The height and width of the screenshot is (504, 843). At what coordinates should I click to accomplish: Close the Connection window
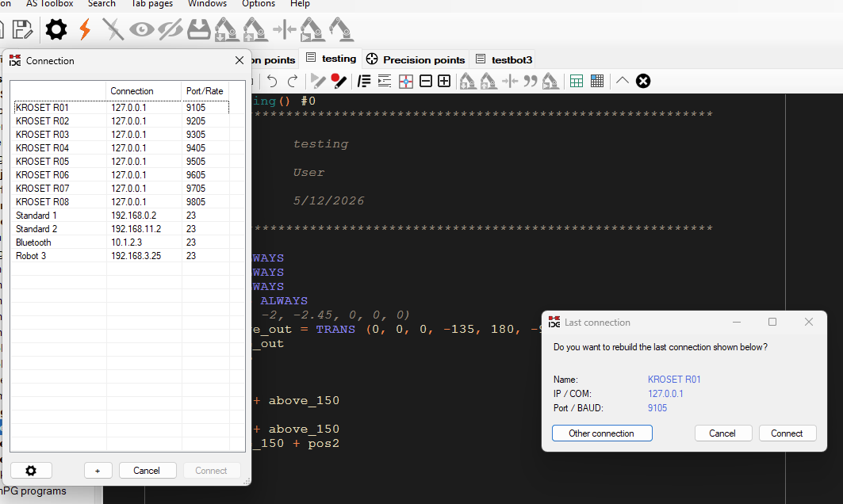coord(239,61)
